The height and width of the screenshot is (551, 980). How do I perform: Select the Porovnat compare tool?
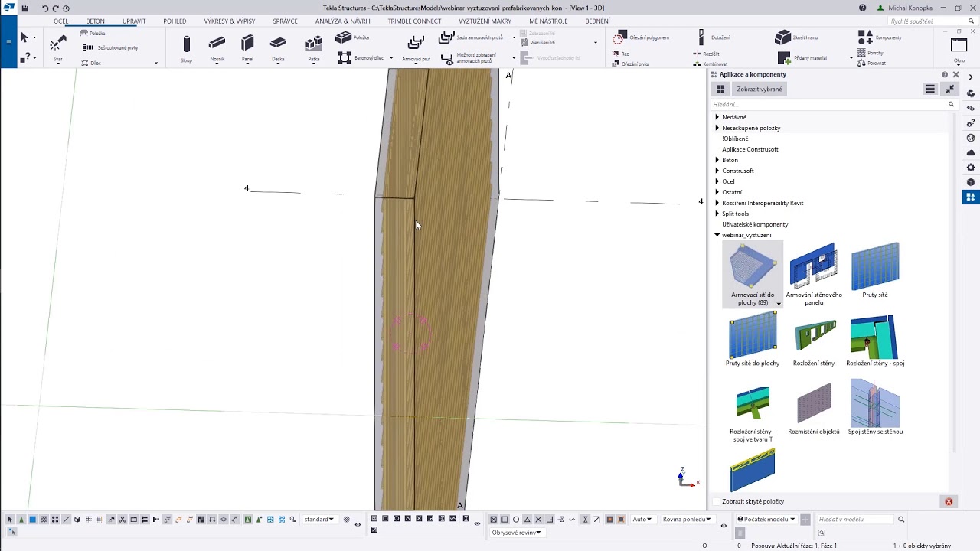pyautogui.click(x=871, y=63)
